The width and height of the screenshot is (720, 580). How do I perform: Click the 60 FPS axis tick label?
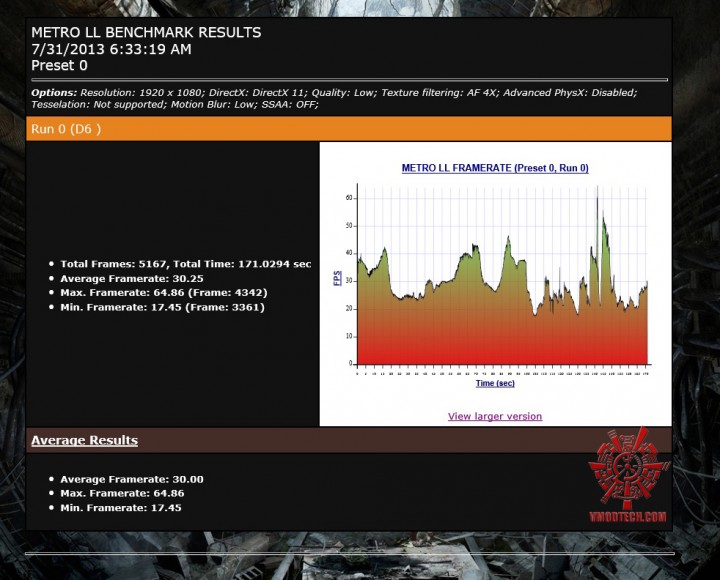pyautogui.click(x=349, y=198)
